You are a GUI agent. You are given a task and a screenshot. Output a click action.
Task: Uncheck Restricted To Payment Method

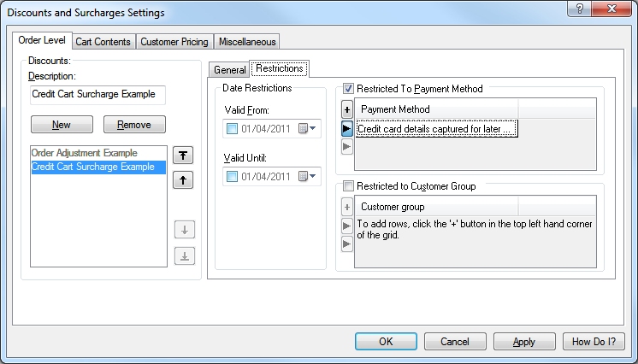tap(348, 89)
